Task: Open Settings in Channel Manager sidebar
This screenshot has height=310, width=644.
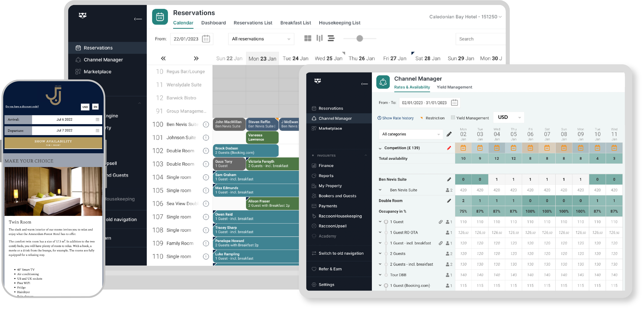Action: coord(323,285)
